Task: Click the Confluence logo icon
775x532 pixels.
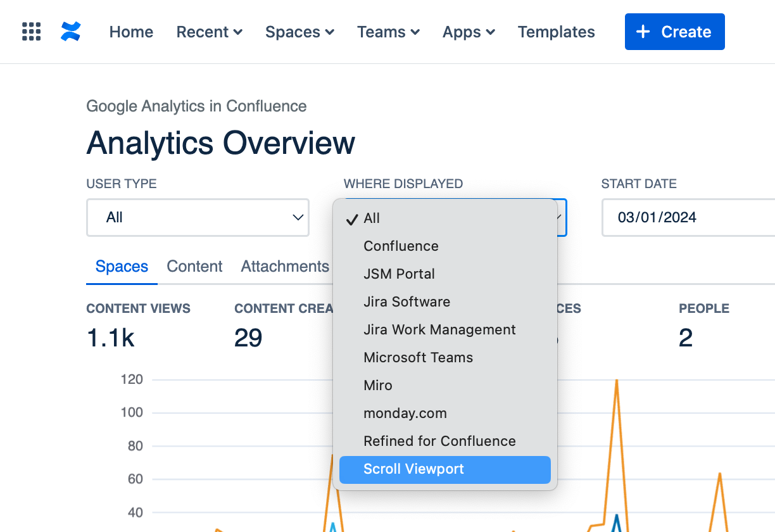Action: pyautogui.click(x=71, y=32)
